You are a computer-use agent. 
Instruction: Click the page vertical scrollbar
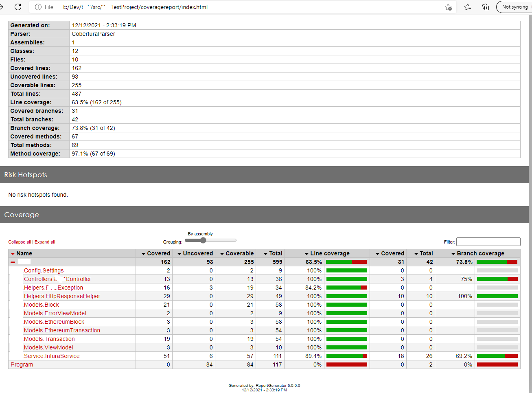530,204
